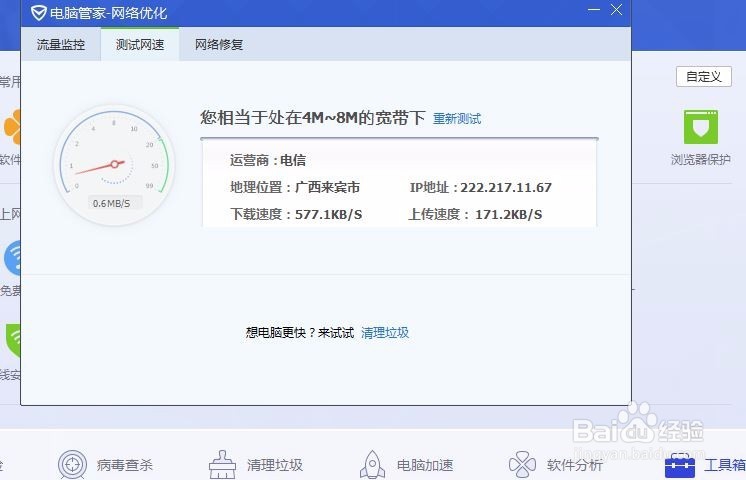Open the 网络修复 tab
The image size is (746, 480).
pyautogui.click(x=219, y=44)
